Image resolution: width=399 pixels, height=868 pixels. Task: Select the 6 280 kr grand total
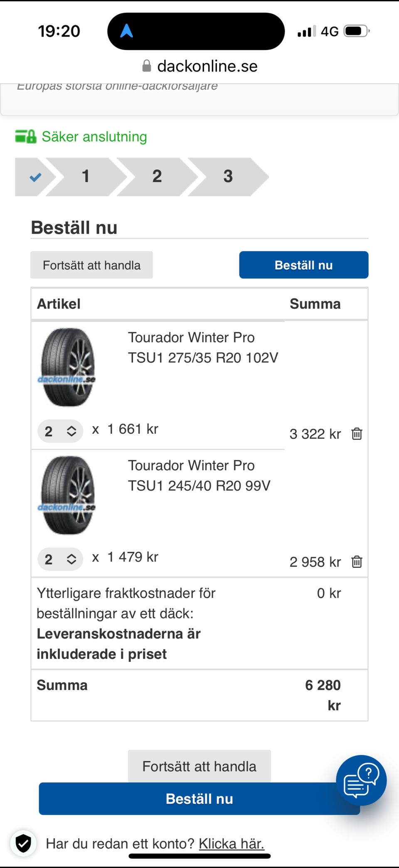(323, 695)
